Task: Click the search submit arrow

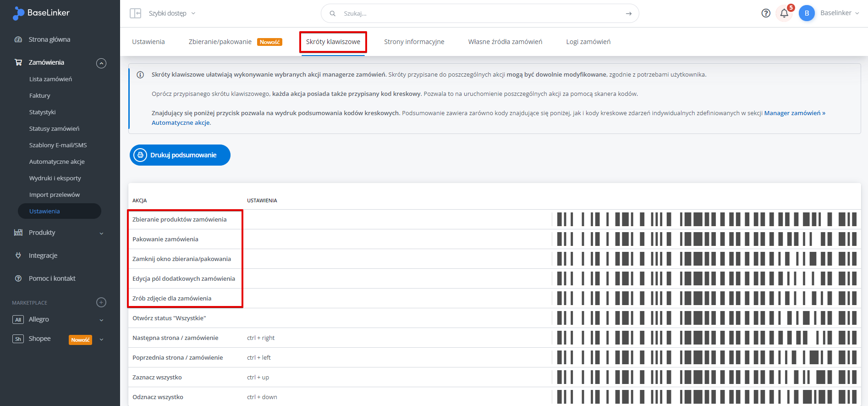Action: tap(629, 14)
